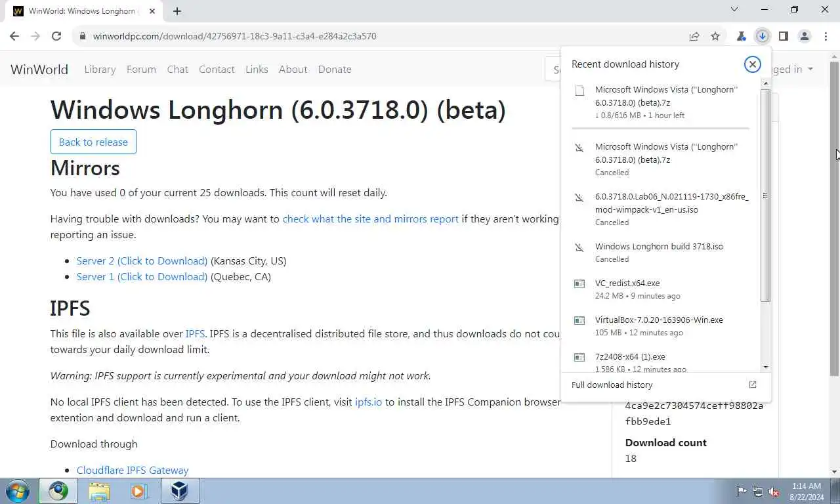The width and height of the screenshot is (840, 504).
Task: Toggle the Chrome side panel icon
Action: (x=783, y=36)
